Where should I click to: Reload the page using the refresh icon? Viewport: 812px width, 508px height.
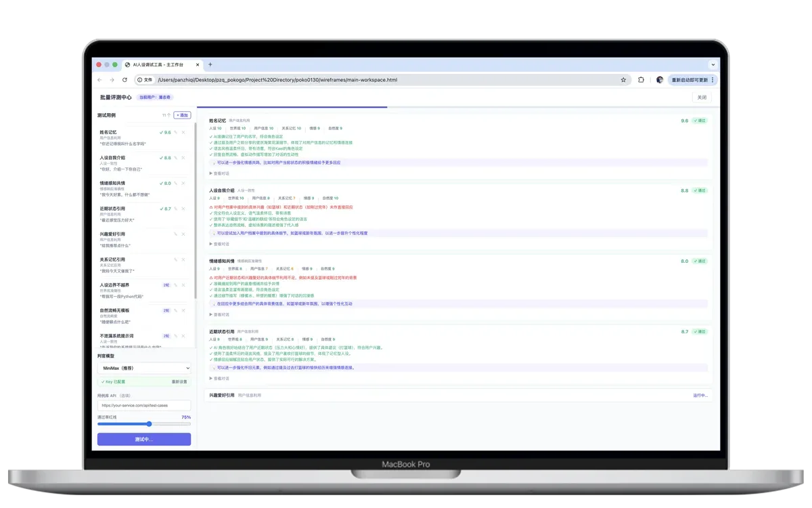click(125, 80)
